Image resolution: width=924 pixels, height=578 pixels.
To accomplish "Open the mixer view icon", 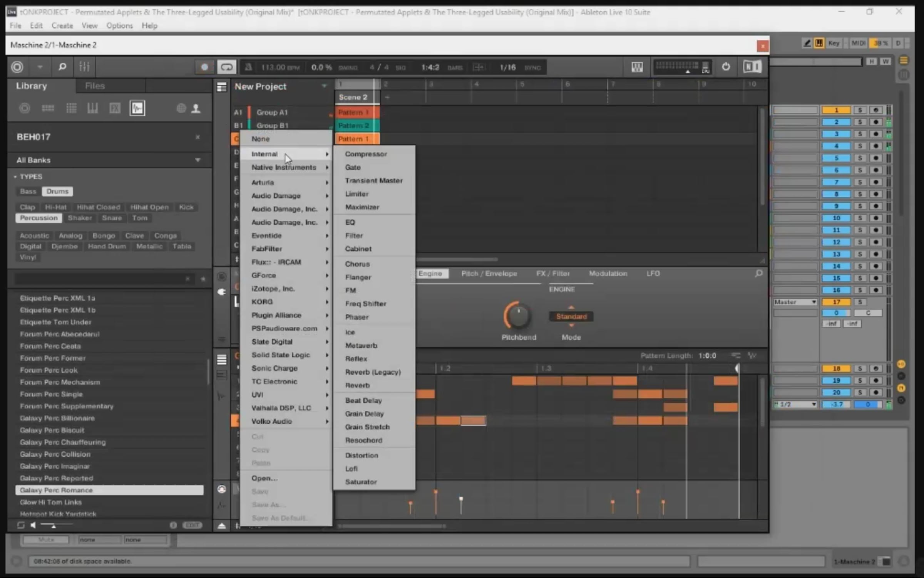I will pos(84,67).
